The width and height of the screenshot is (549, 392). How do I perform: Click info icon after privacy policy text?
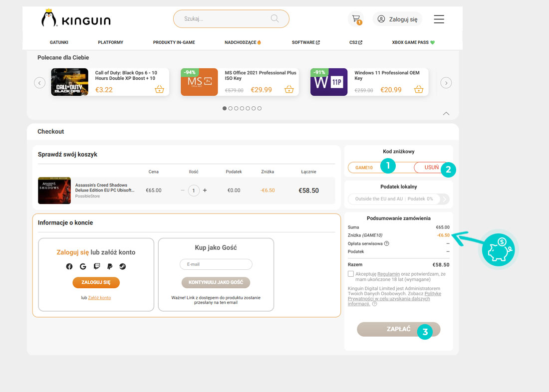tap(375, 304)
